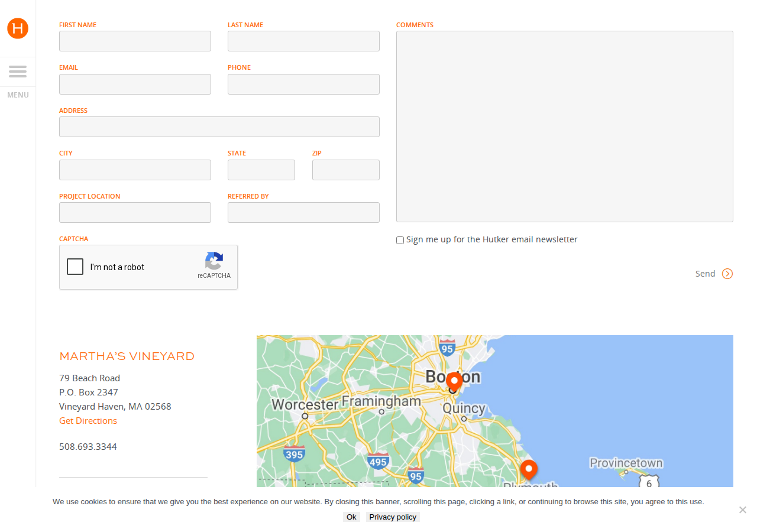Enable Hutker email newsletter signup
This screenshot has width=757, height=532.
pos(400,240)
